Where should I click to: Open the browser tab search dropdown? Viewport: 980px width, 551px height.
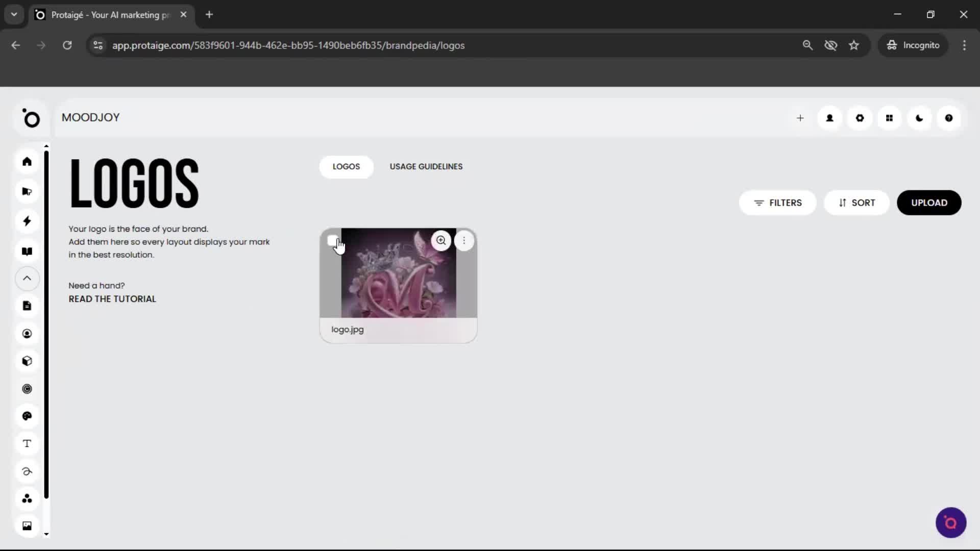pos(14,14)
